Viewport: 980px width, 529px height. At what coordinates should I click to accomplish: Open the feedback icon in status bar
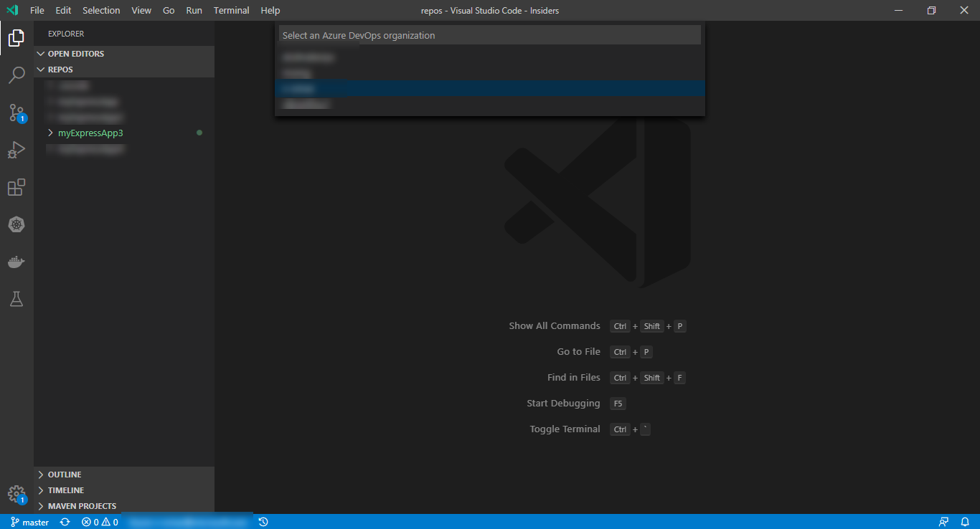(x=943, y=522)
